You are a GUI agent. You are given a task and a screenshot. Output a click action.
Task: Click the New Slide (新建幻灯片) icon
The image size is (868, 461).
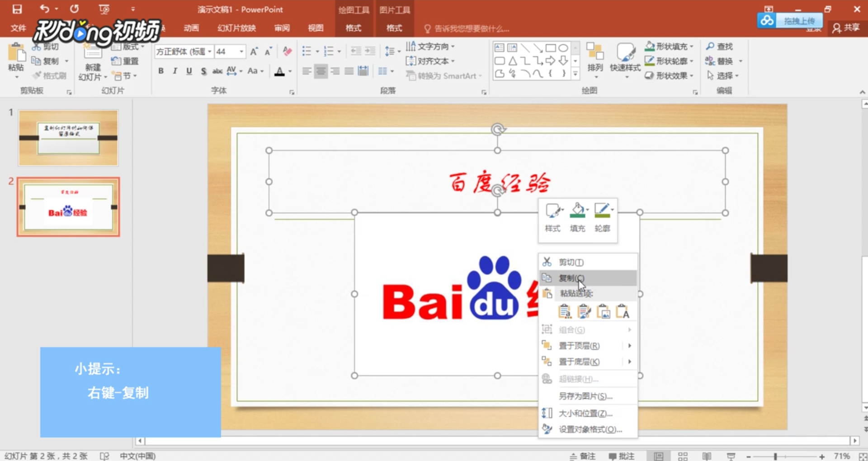(x=92, y=52)
